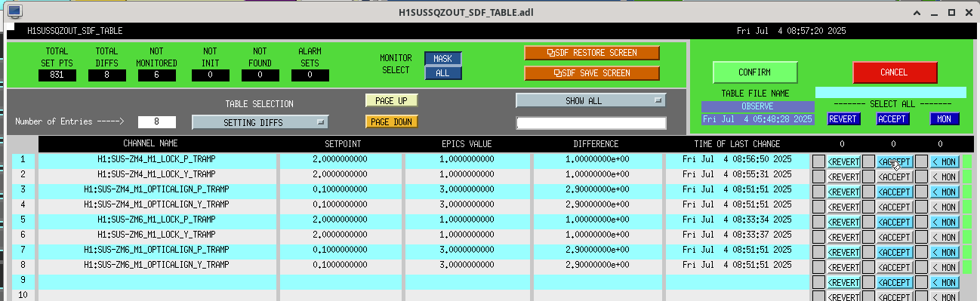
Task: Click the green CONFIRM button
Action: [x=755, y=72]
